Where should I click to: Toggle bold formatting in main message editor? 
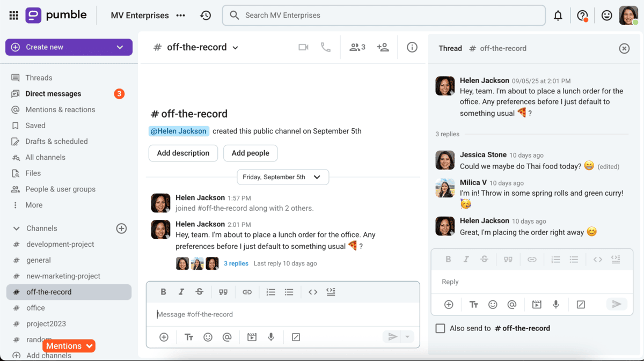[163, 292]
